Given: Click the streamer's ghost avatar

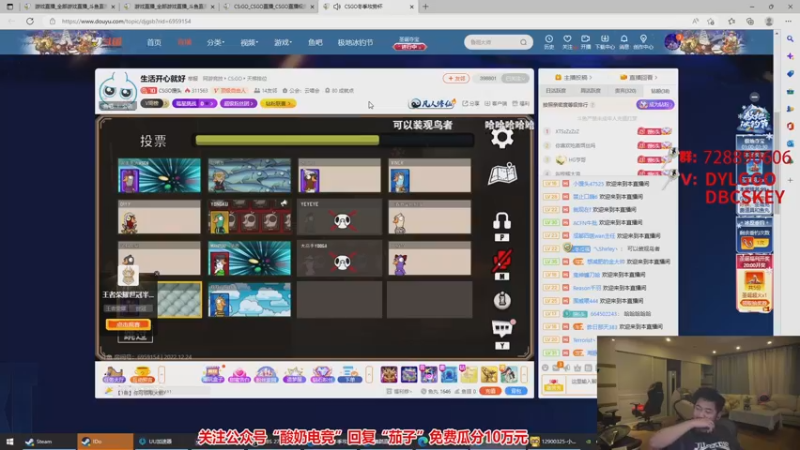Looking at the screenshot, I should tap(117, 91).
